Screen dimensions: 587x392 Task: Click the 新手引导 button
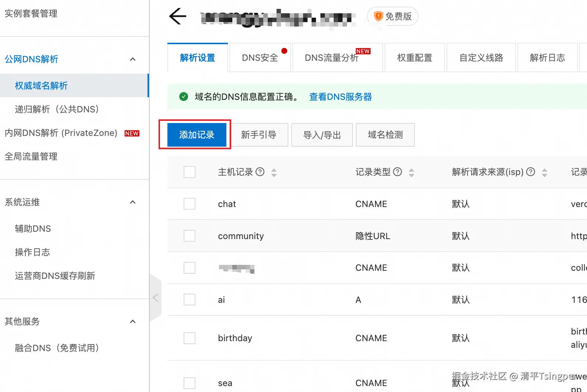259,135
